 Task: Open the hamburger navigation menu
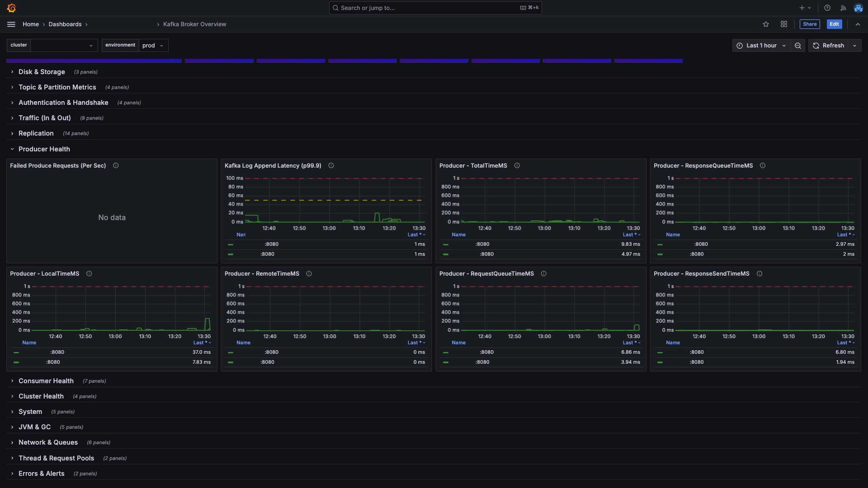[11, 24]
